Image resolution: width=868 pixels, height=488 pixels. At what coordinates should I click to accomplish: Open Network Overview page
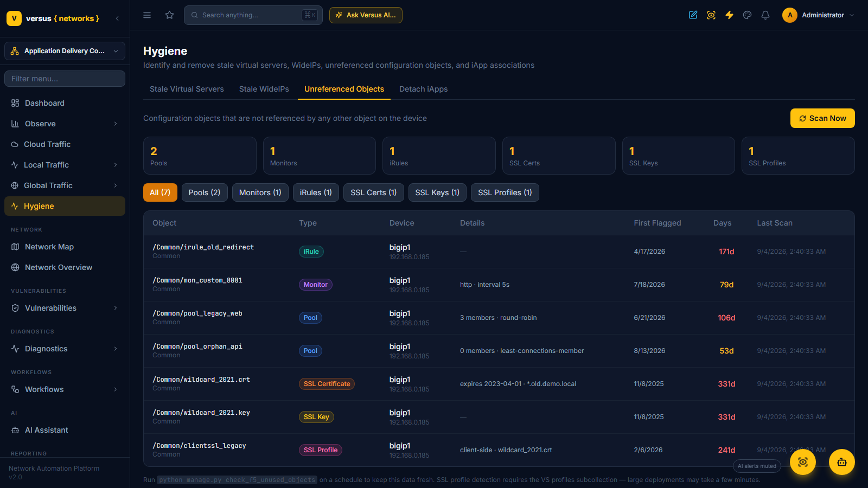[65, 267]
